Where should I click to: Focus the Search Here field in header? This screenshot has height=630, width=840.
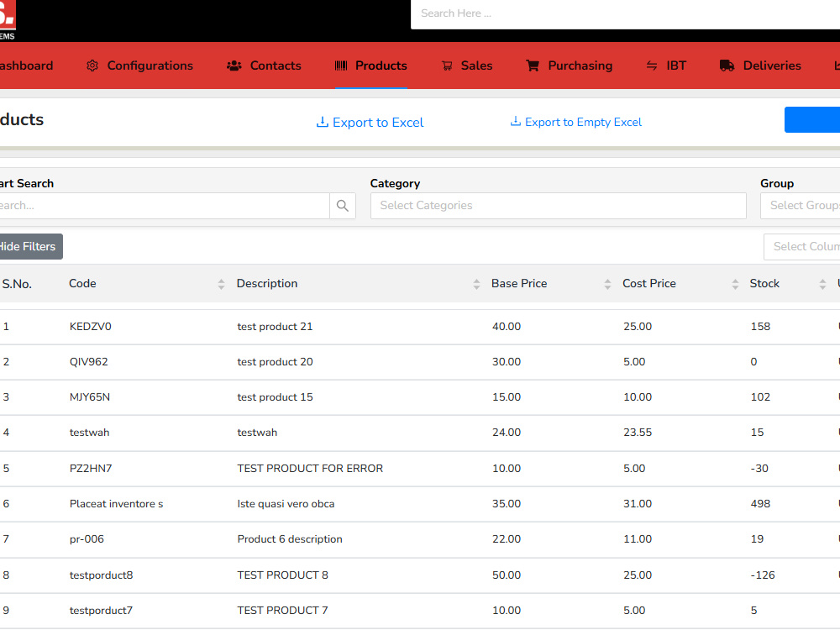click(625, 14)
